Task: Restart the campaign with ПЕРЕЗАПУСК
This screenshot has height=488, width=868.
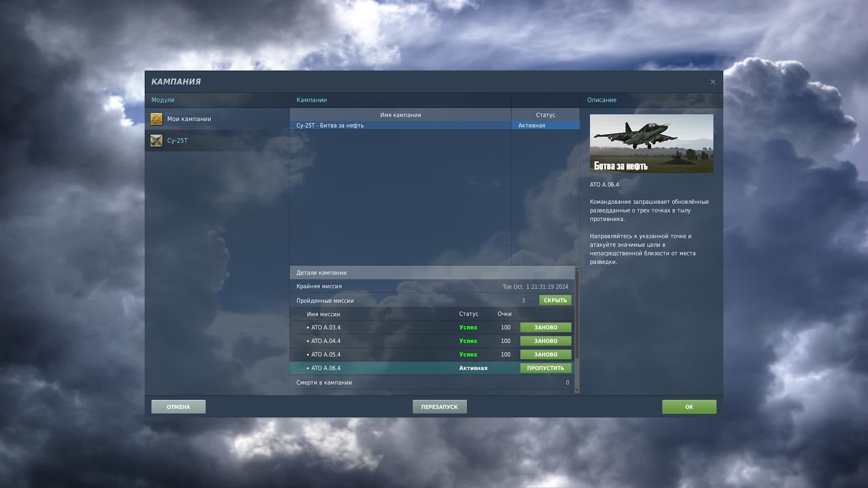Action: point(440,407)
